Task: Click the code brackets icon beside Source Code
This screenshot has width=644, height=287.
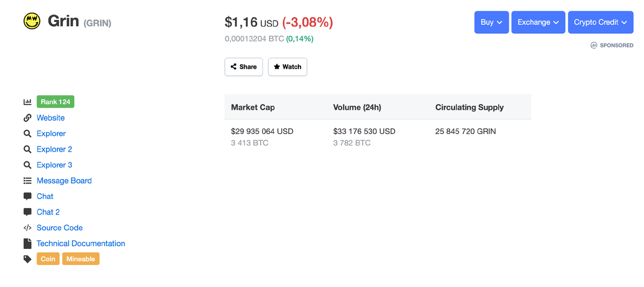Action: point(27,227)
